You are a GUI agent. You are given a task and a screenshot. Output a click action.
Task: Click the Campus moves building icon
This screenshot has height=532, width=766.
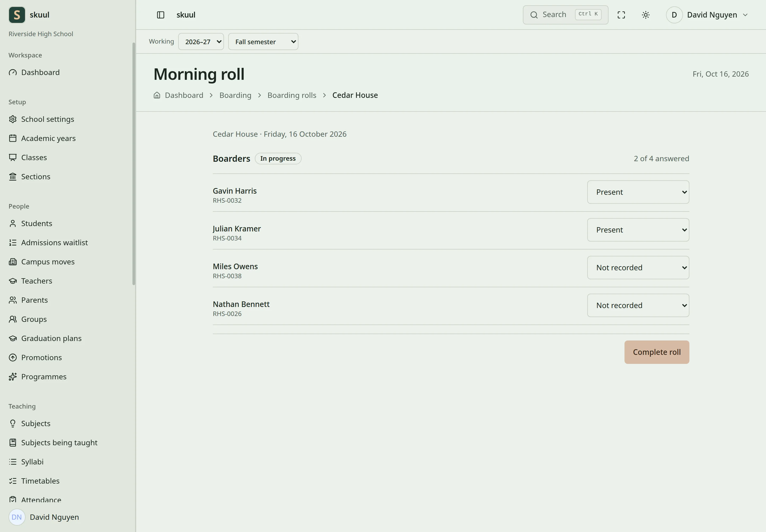coord(13,262)
